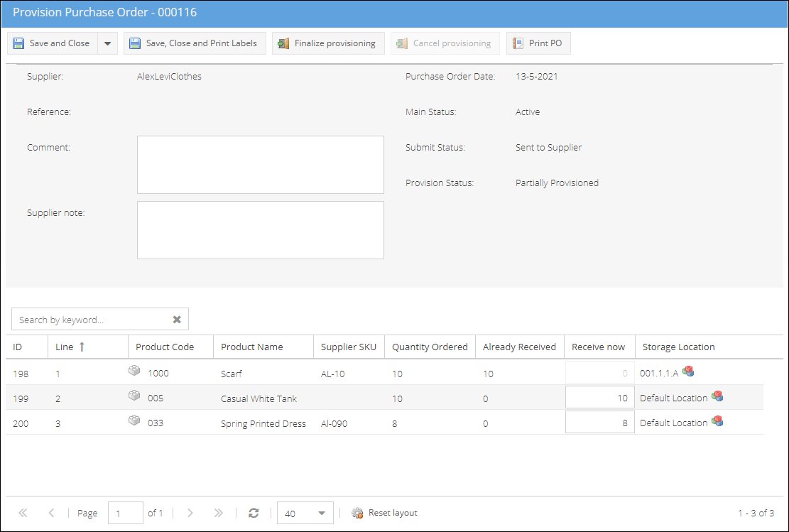
Task: Click the Partially Provisioned status text
Action: (557, 183)
